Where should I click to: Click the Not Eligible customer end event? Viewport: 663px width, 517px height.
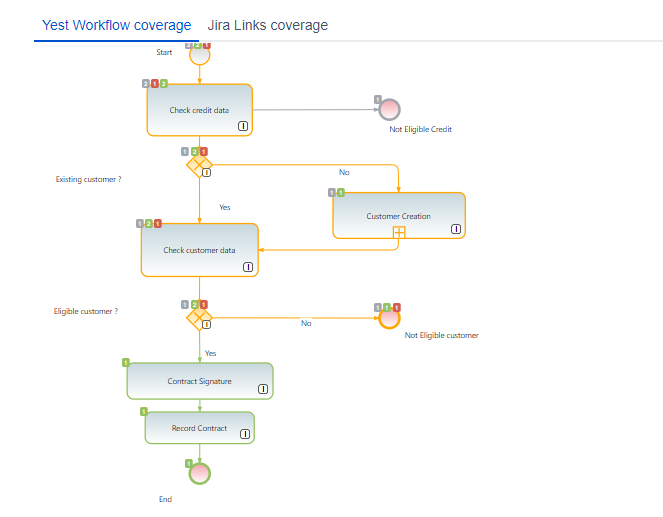point(390,317)
